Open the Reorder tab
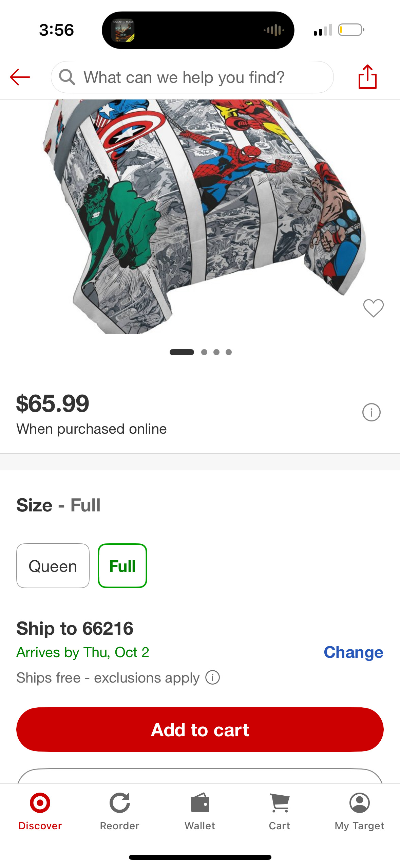Screen dimensions: 400x868 coord(119,811)
